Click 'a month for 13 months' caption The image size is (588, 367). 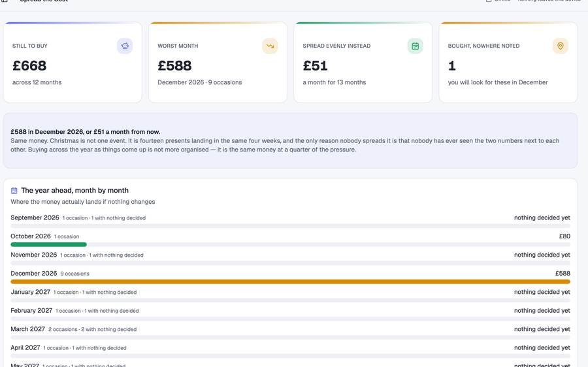334,82
